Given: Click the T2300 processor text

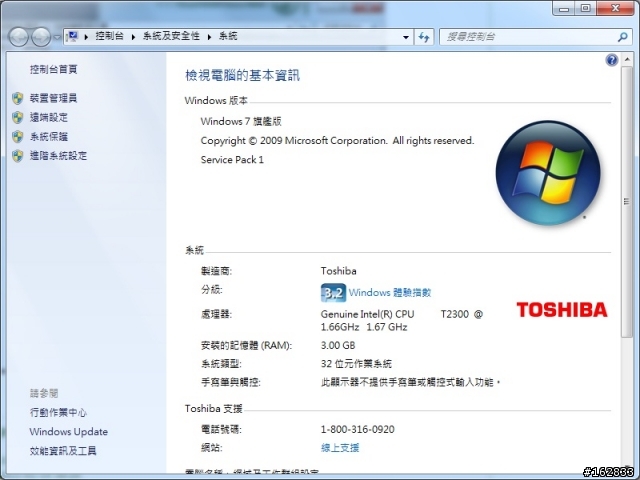Looking at the screenshot, I should [455, 314].
